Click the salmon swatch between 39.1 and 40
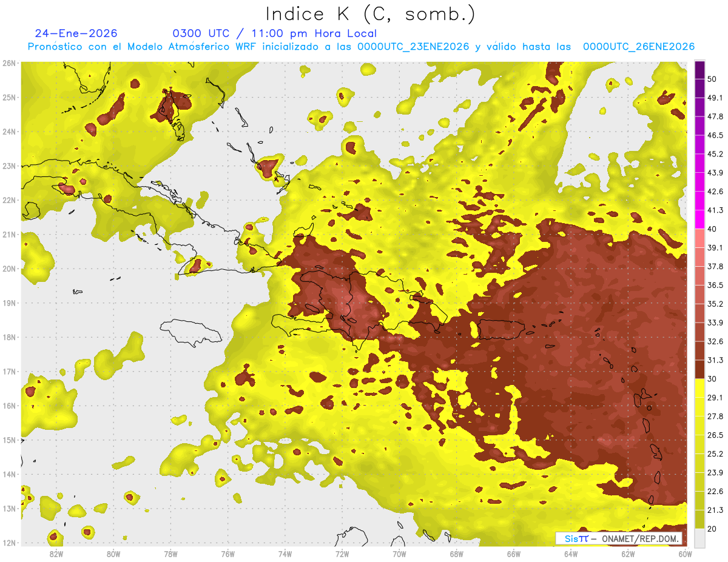728x562 pixels. click(700, 238)
